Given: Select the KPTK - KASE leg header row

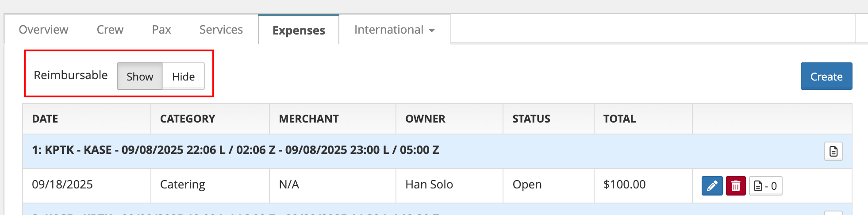Looking at the screenshot, I should [235, 150].
